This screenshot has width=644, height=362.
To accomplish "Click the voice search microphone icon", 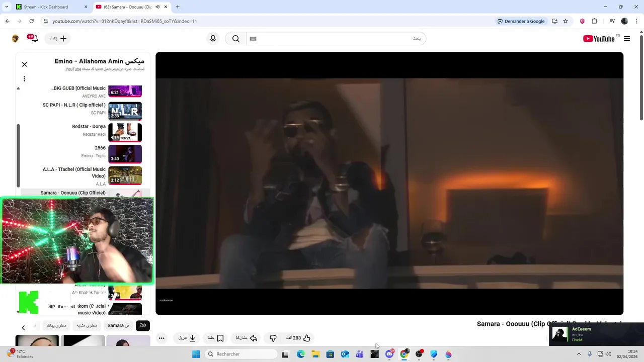I will click(x=213, y=39).
